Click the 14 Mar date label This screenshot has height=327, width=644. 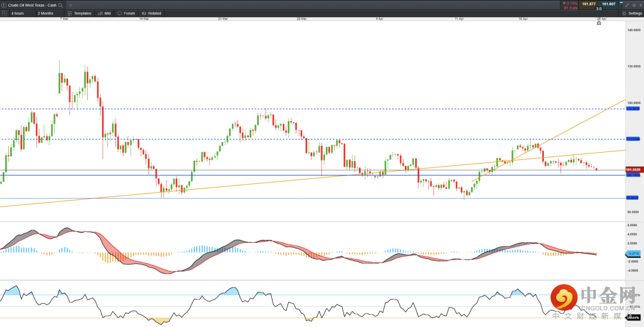tap(144, 19)
